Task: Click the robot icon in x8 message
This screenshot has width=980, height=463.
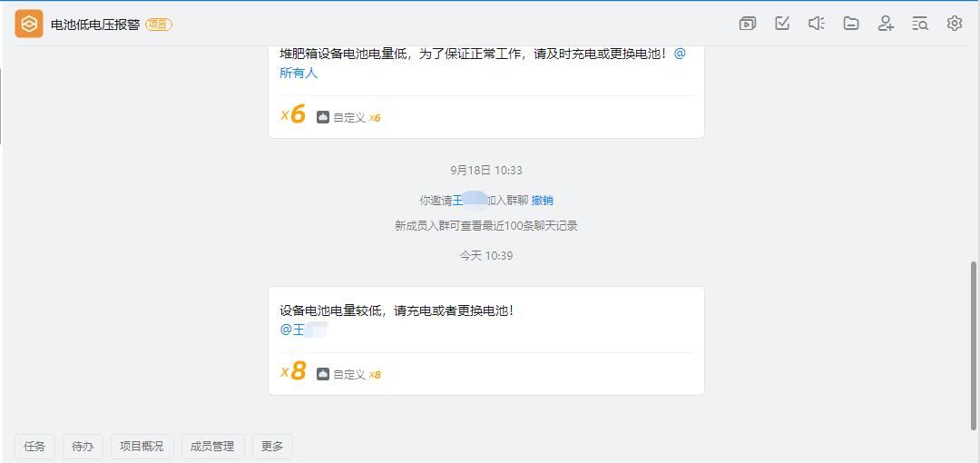Action: pos(323,374)
